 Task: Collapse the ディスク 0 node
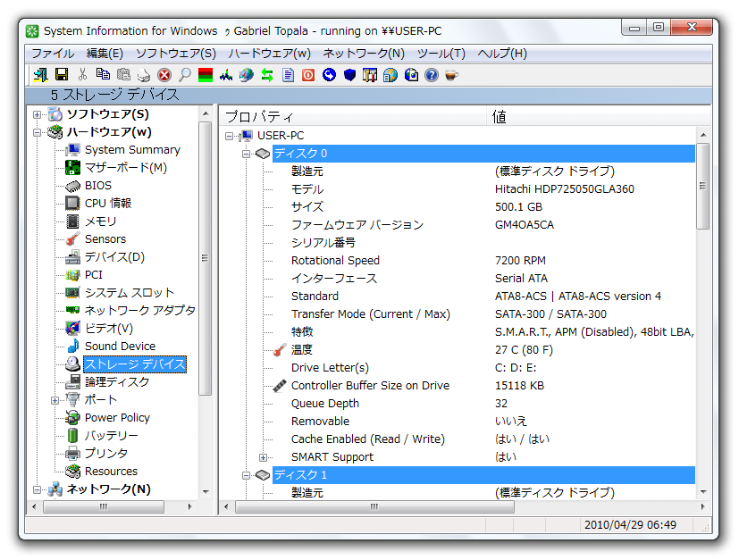[246, 154]
